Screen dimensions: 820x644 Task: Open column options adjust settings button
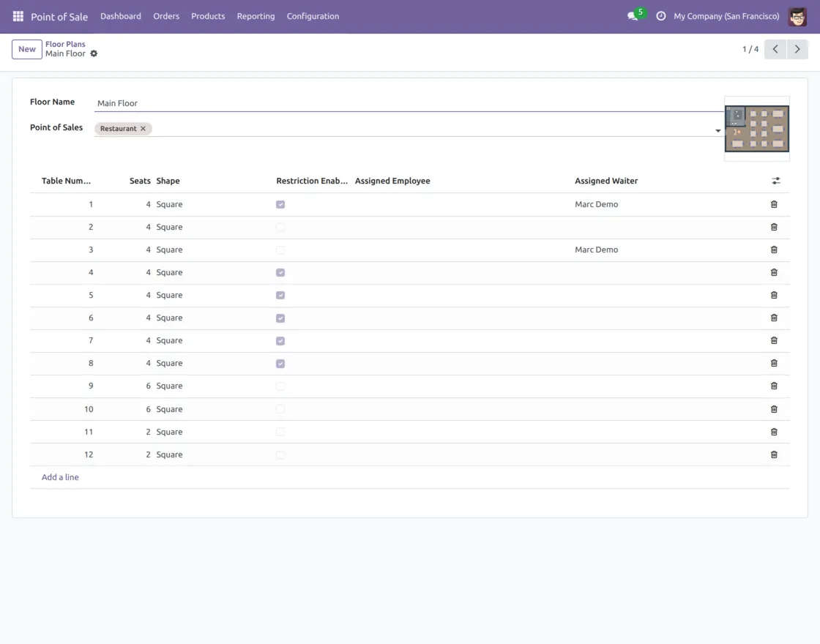coord(775,181)
